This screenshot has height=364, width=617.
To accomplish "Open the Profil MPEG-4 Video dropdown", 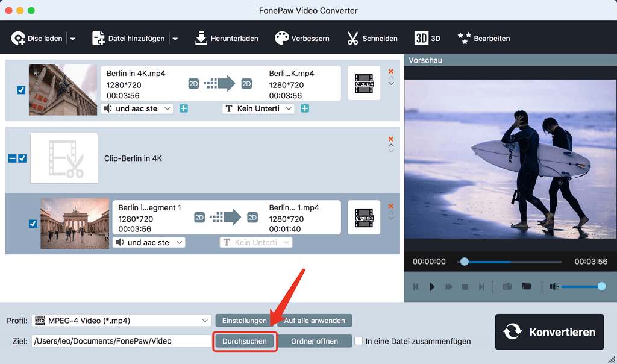I will pos(122,321).
